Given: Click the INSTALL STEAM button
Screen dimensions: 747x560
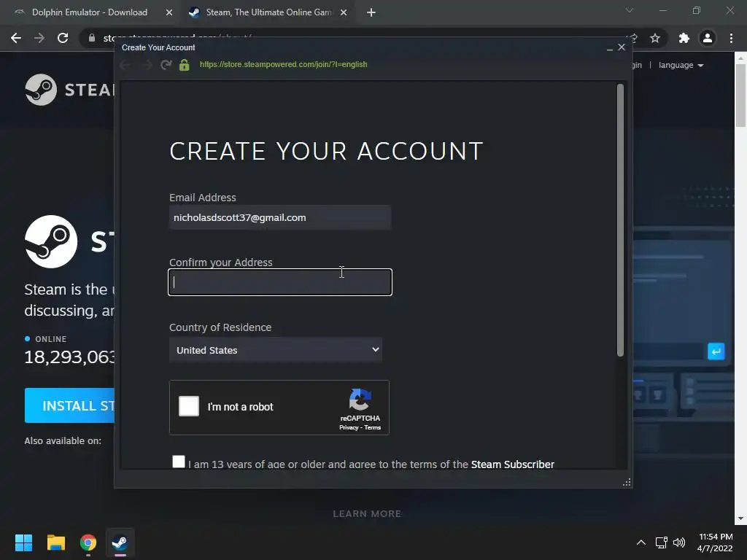Looking at the screenshot, I should click(x=69, y=405).
